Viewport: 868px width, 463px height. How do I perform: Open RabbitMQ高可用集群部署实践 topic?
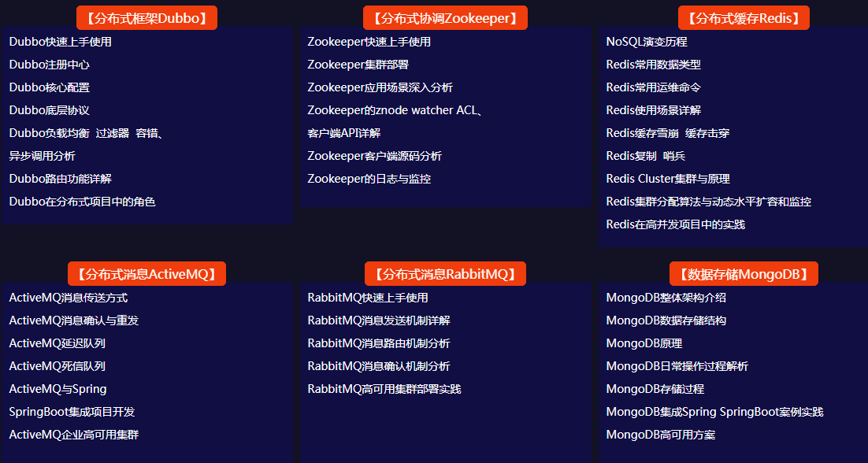point(384,389)
